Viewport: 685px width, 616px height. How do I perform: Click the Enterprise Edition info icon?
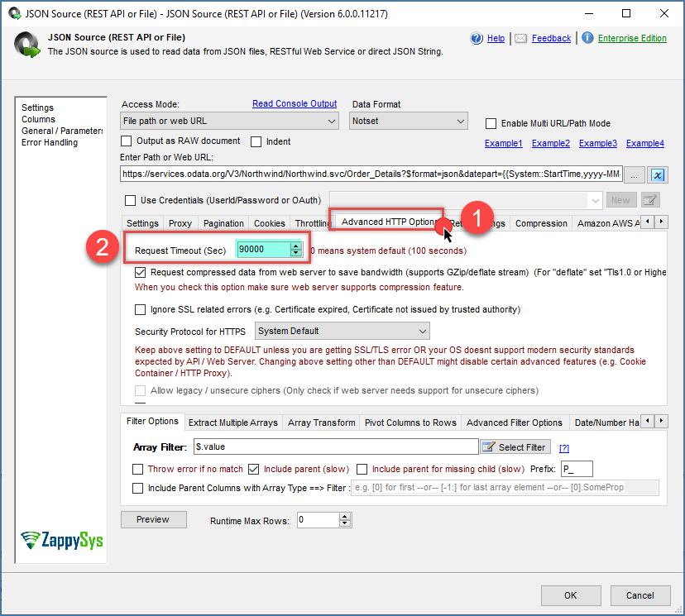coord(587,38)
